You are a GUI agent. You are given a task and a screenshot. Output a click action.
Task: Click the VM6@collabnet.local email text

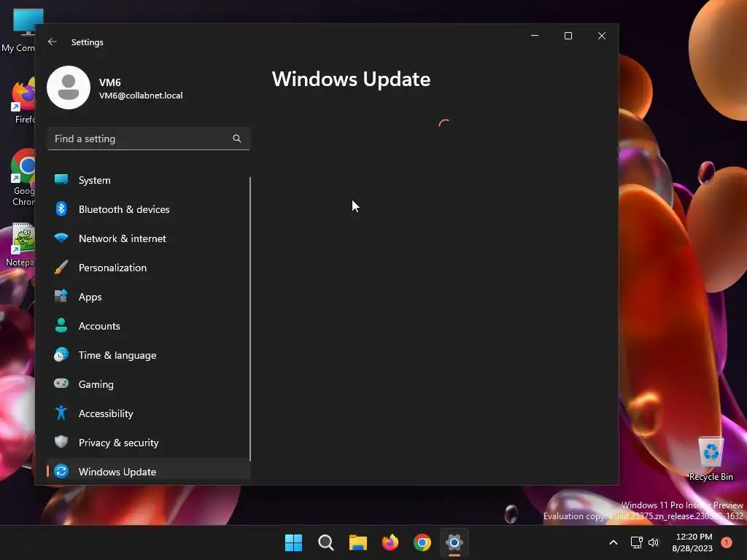(x=141, y=96)
